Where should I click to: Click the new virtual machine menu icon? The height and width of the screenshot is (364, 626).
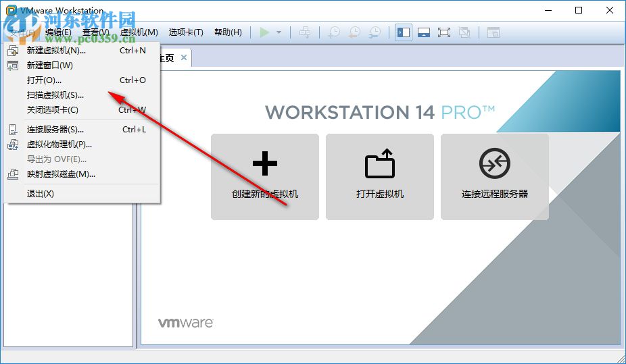[13, 51]
